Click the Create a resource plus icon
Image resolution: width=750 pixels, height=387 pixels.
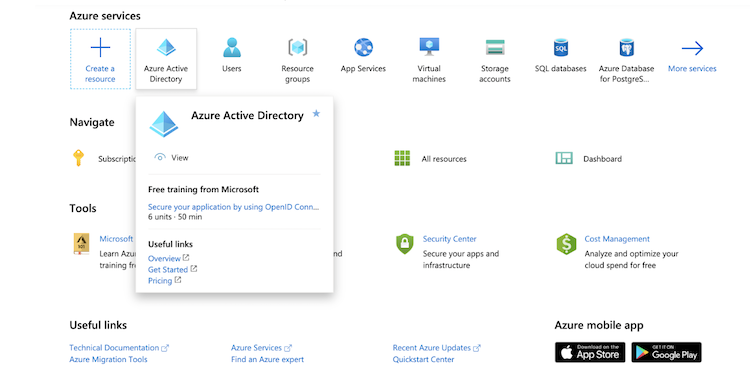[x=100, y=48]
